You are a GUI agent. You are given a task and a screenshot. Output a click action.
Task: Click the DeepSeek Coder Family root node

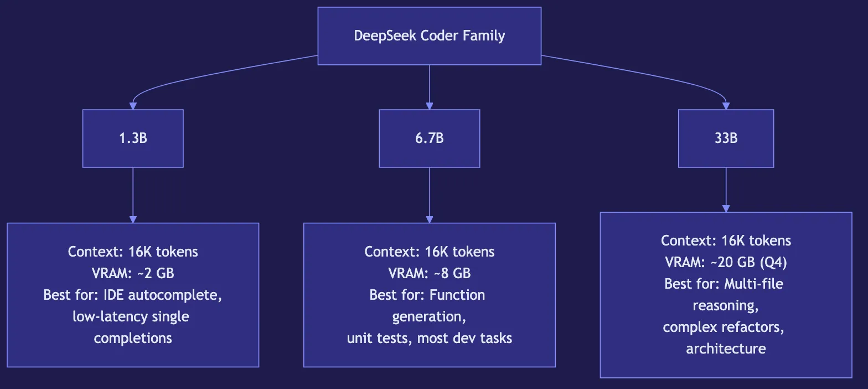429,36
